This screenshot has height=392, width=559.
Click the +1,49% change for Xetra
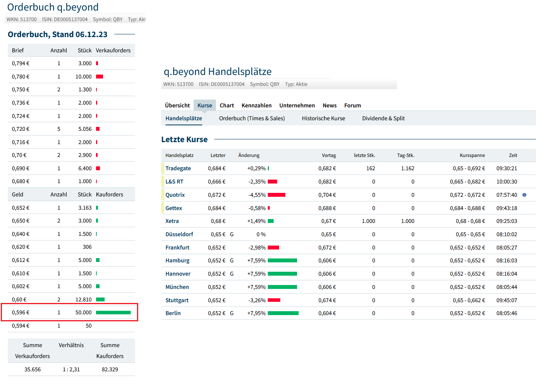(256, 221)
